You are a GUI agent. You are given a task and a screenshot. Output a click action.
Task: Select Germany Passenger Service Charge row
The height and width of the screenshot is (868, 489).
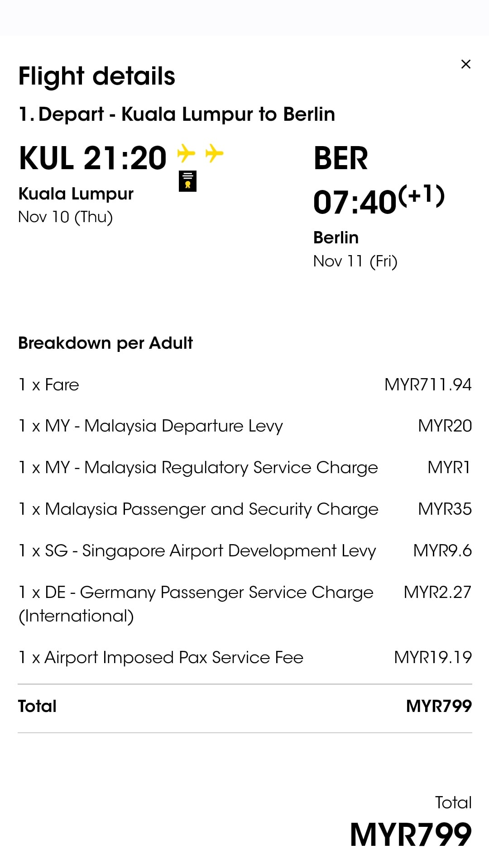(245, 604)
